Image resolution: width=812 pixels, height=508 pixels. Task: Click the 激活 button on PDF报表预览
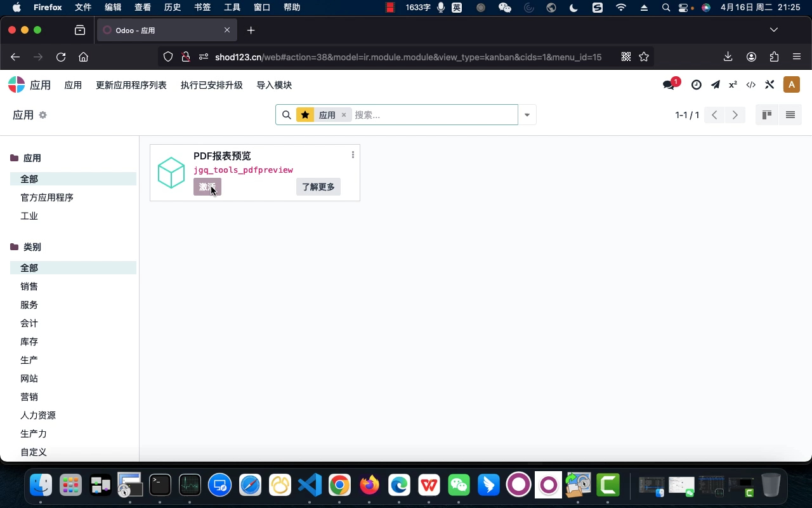(x=207, y=186)
